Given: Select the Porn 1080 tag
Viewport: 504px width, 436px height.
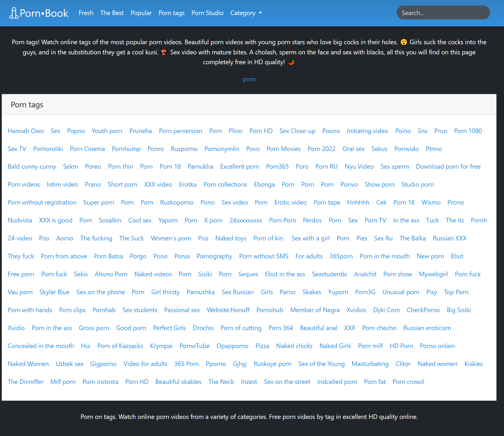Looking at the screenshot, I should tap(468, 131).
